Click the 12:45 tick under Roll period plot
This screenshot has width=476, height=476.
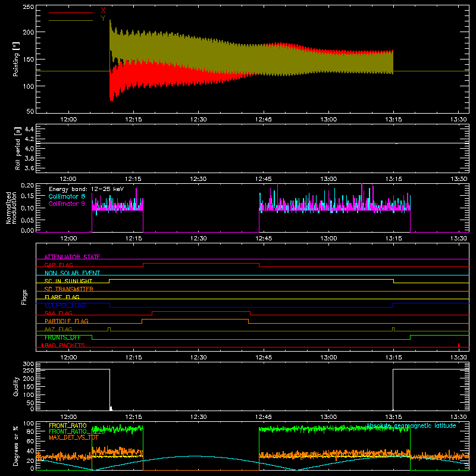click(x=263, y=179)
